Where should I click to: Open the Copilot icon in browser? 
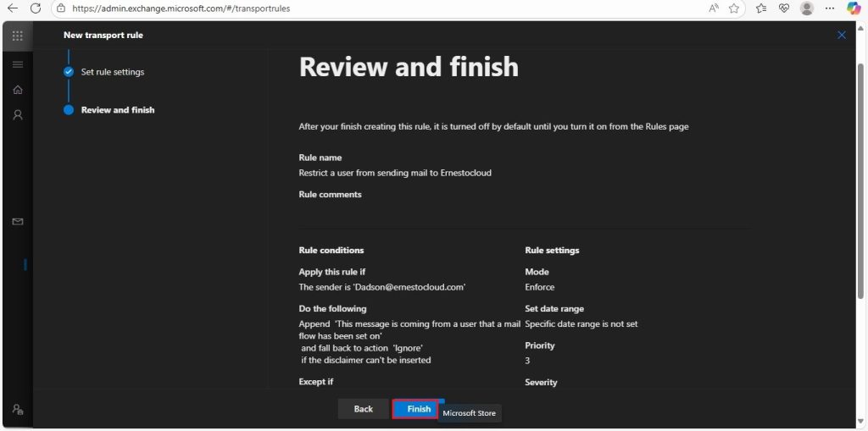854,8
